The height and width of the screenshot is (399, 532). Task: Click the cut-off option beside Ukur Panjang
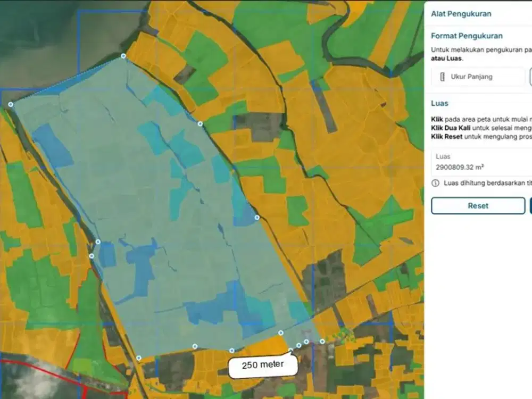[531, 77]
